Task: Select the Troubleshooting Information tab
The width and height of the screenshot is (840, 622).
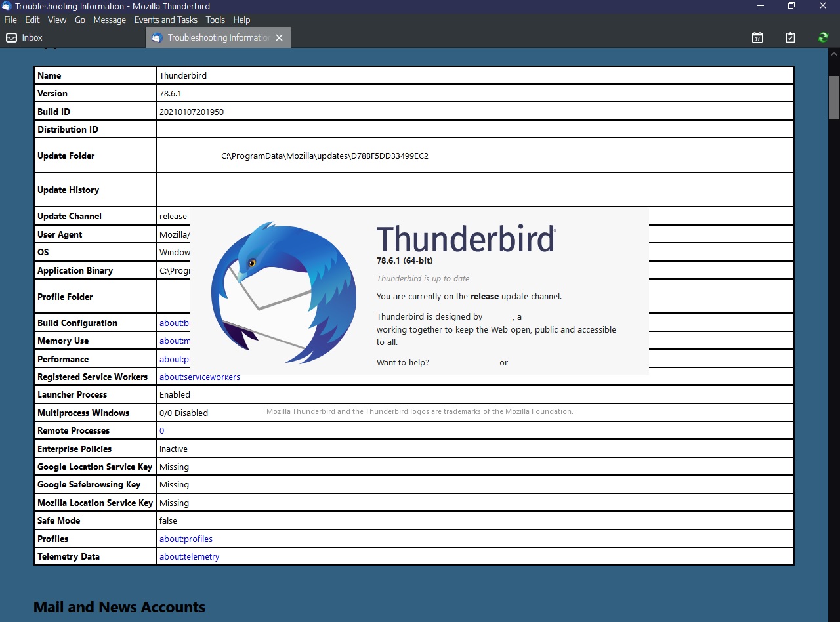Action: click(x=218, y=38)
